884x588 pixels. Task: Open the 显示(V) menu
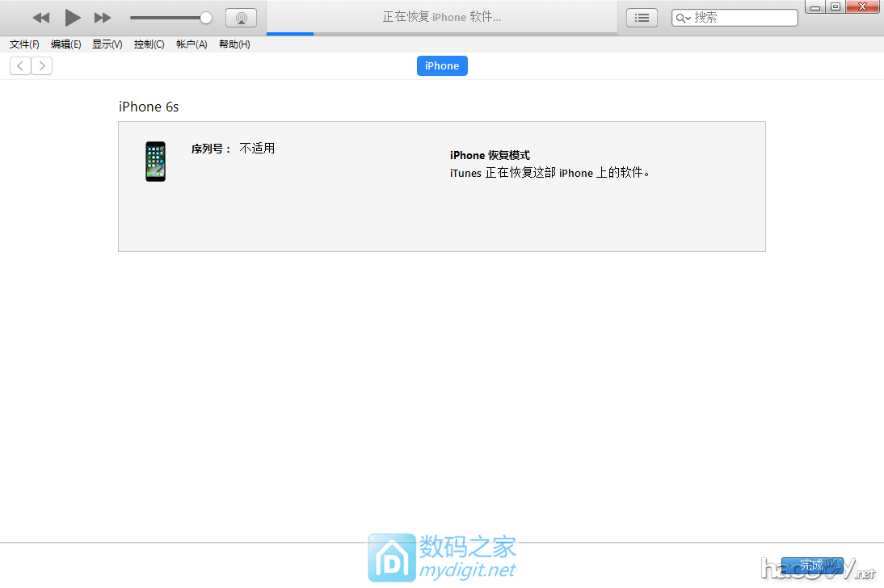point(106,44)
